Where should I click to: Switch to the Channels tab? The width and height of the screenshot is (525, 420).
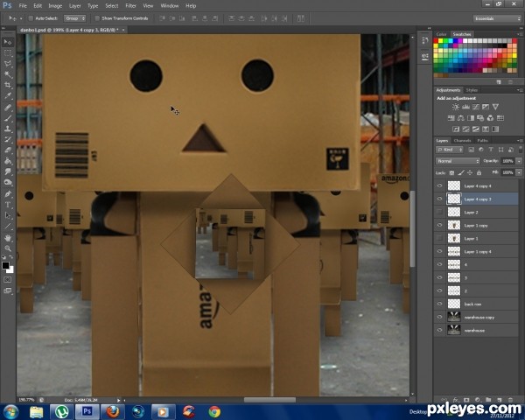coord(462,141)
